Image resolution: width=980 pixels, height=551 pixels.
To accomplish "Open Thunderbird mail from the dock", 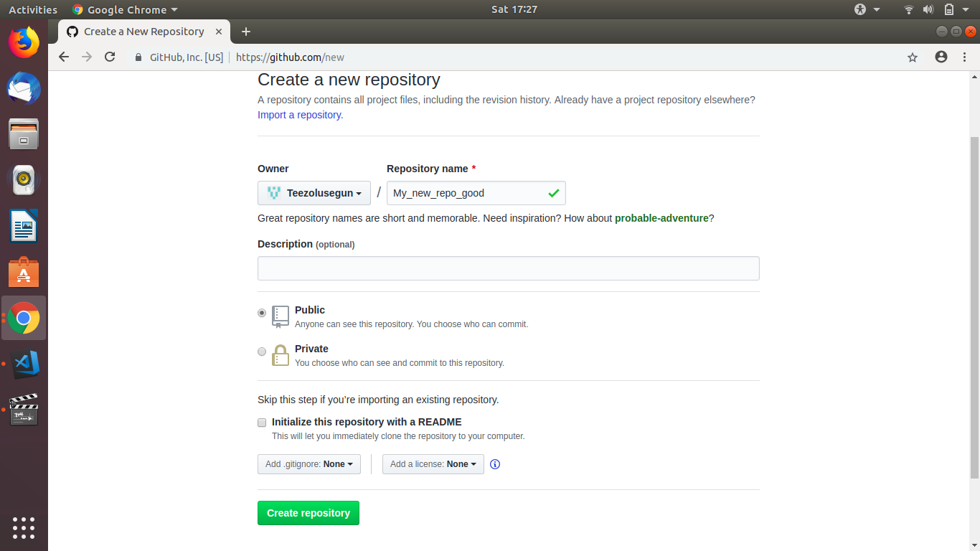I will (x=24, y=88).
